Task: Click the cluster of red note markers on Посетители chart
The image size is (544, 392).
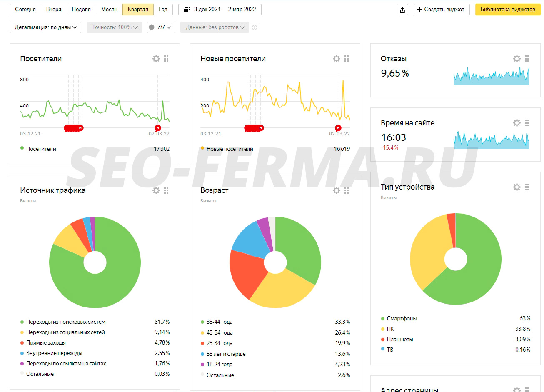Action: [74, 128]
